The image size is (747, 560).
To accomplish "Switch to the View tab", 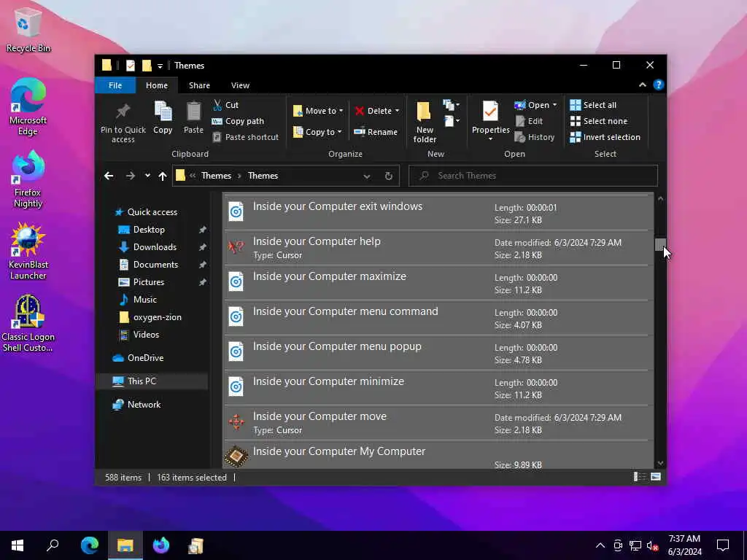I will (240, 85).
